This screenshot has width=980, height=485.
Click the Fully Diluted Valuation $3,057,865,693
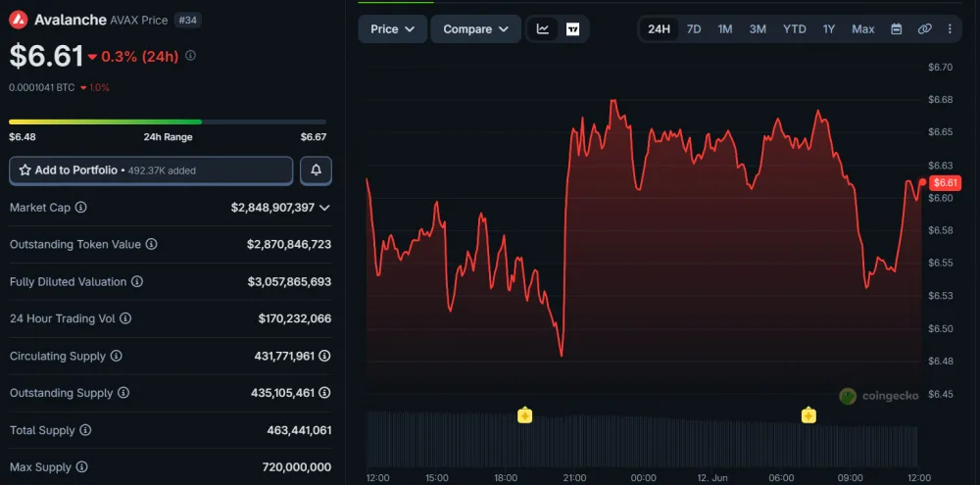pyautogui.click(x=289, y=282)
